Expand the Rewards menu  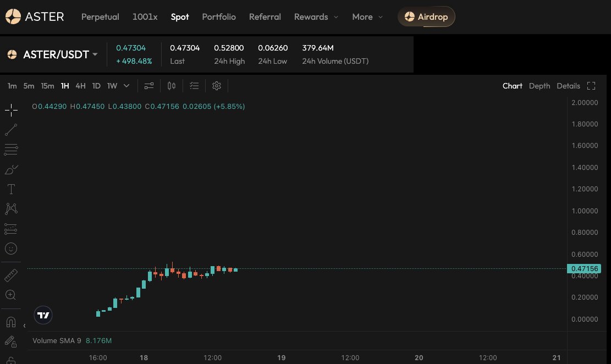tap(316, 16)
